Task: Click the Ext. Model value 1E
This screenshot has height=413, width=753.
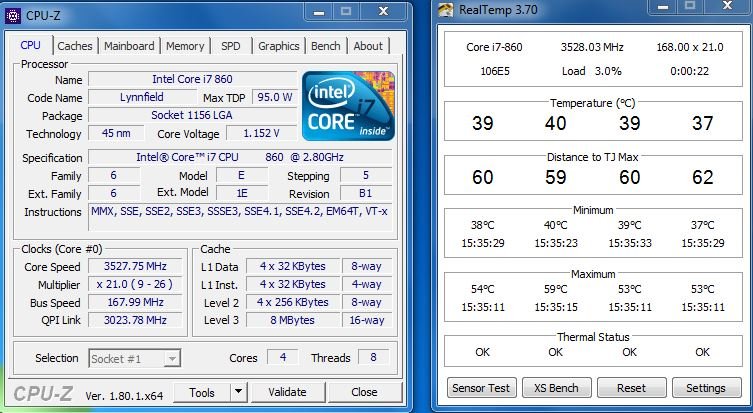Action: coord(242,194)
